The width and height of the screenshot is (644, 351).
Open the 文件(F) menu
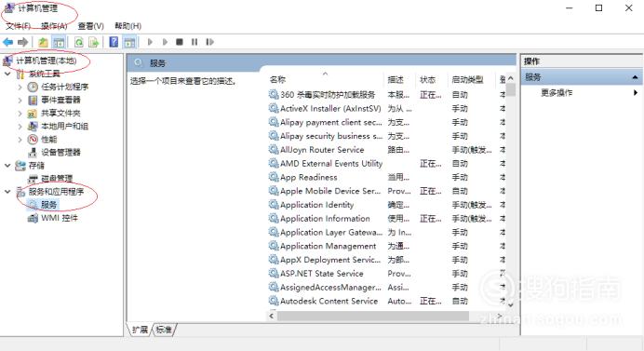click(x=18, y=26)
